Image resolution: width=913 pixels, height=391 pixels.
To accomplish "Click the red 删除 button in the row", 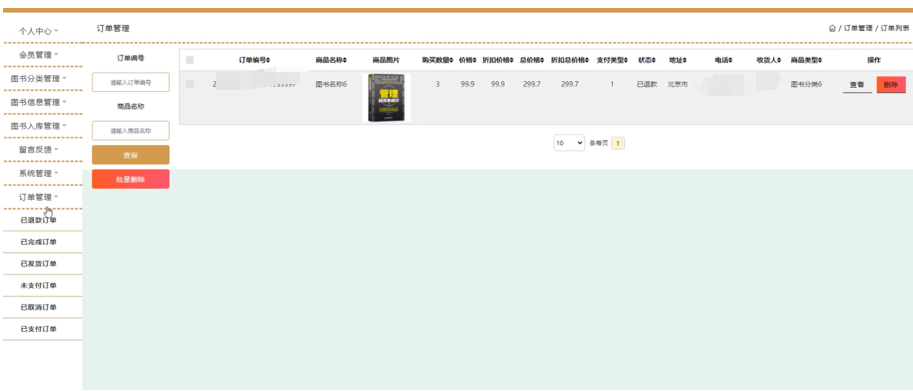I will point(891,85).
